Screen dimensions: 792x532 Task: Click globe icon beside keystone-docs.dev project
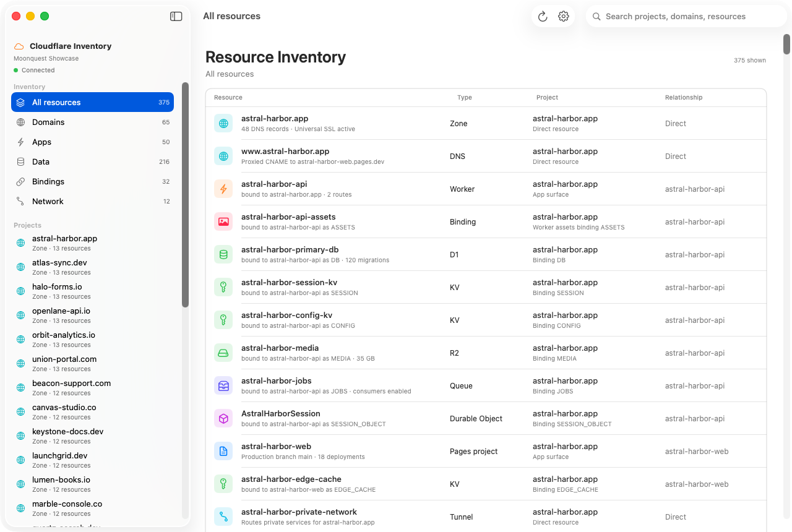pyautogui.click(x=20, y=436)
